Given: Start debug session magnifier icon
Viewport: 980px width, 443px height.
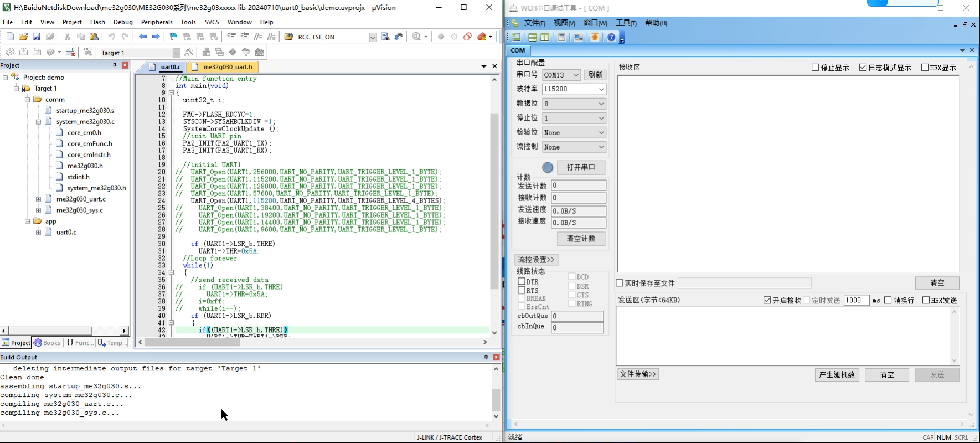Looking at the screenshot, I should pyautogui.click(x=416, y=37).
